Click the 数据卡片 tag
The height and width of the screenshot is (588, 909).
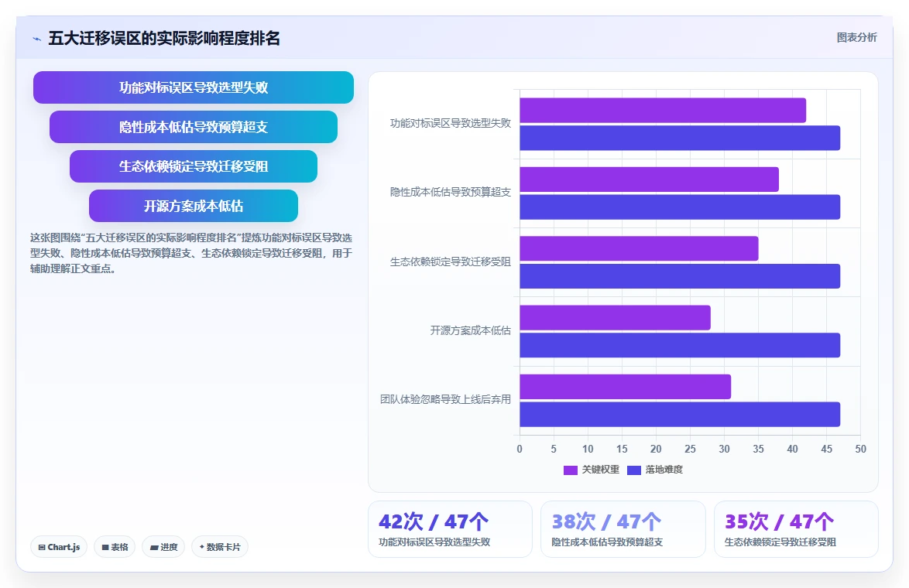pos(219,547)
